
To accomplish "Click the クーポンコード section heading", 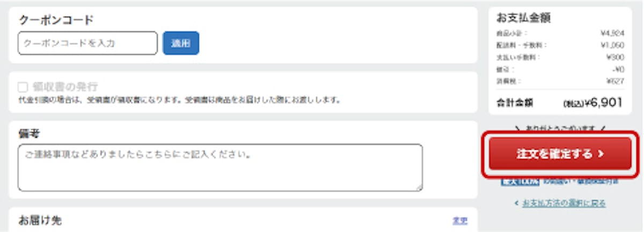I will [56, 20].
